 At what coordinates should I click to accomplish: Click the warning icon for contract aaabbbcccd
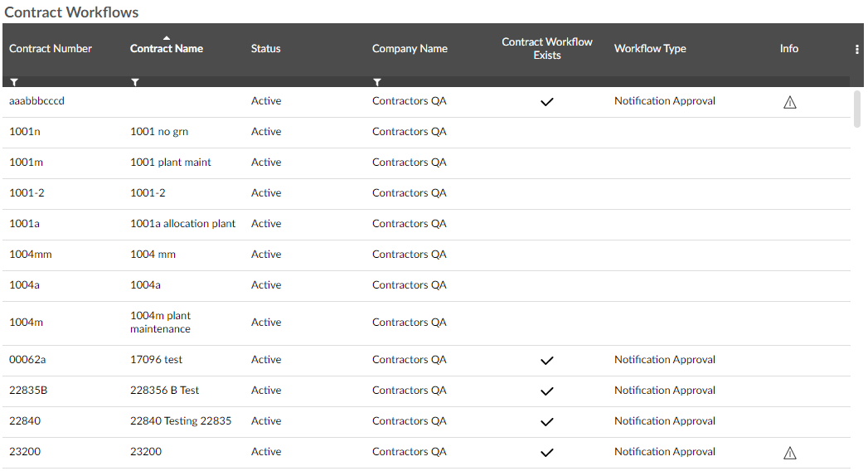[x=790, y=102]
